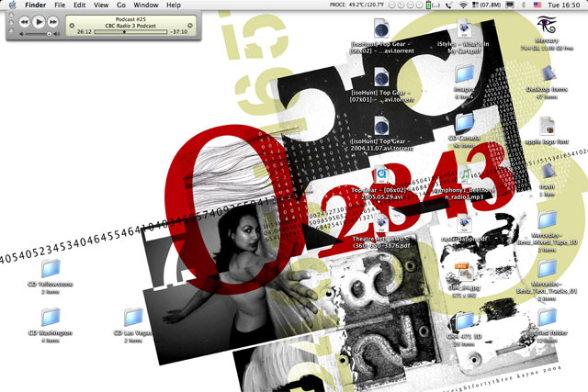Viewport: 588px width, 392px height.
Task: Open the Top Gear [06x02] avi.torrent file
Action: pyautogui.click(x=381, y=28)
